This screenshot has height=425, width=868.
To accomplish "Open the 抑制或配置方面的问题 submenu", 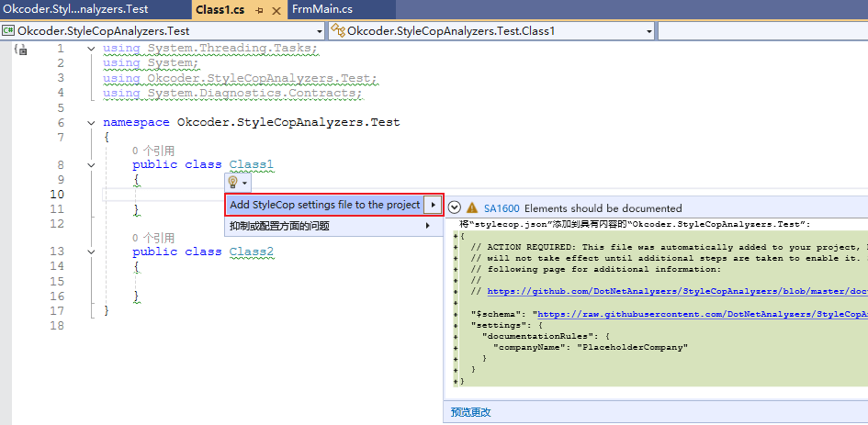I will [x=328, y=226].
